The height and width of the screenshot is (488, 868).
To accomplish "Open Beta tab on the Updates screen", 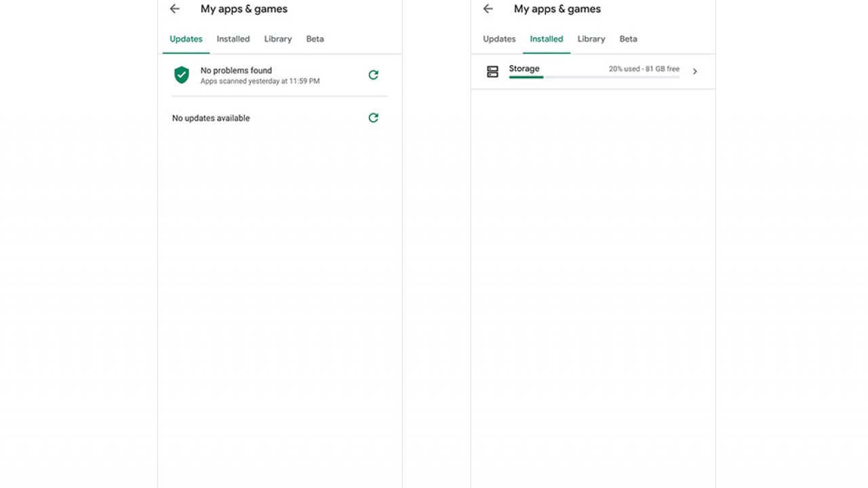I will tap(315, 39).
